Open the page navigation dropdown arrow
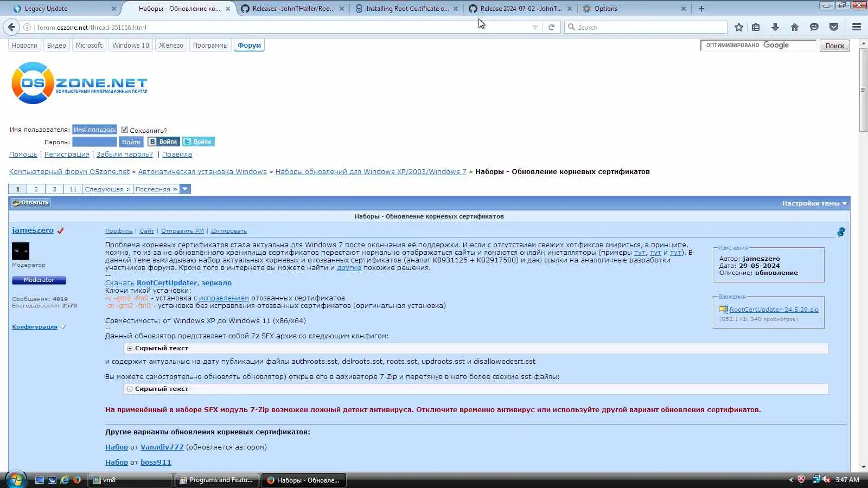 click(185, 189)
